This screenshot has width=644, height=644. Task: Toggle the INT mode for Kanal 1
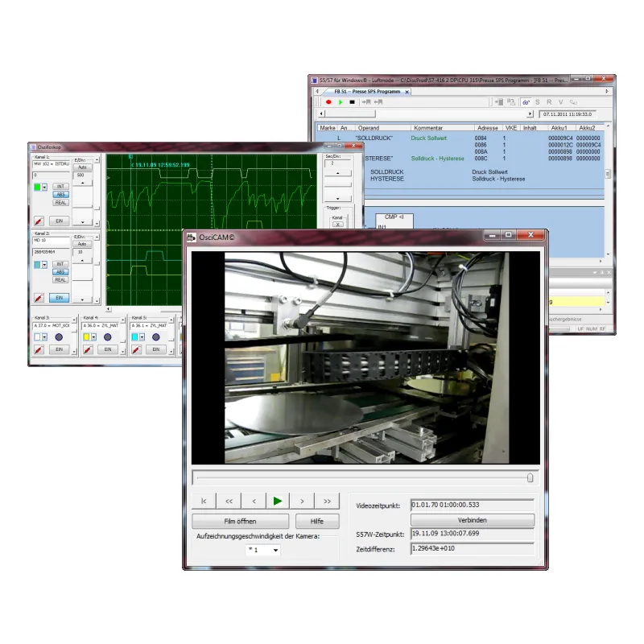click(x=60, y=186)
